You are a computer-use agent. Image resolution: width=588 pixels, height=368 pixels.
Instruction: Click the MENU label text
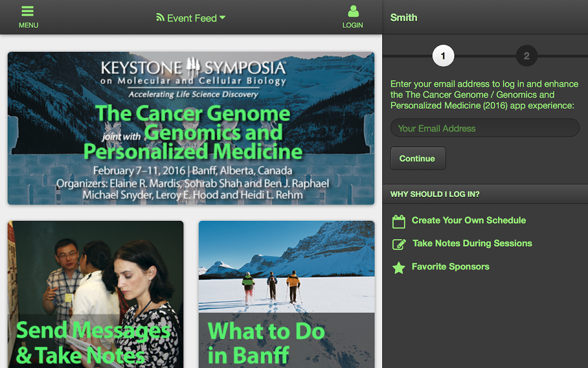(x=28, y=25)
